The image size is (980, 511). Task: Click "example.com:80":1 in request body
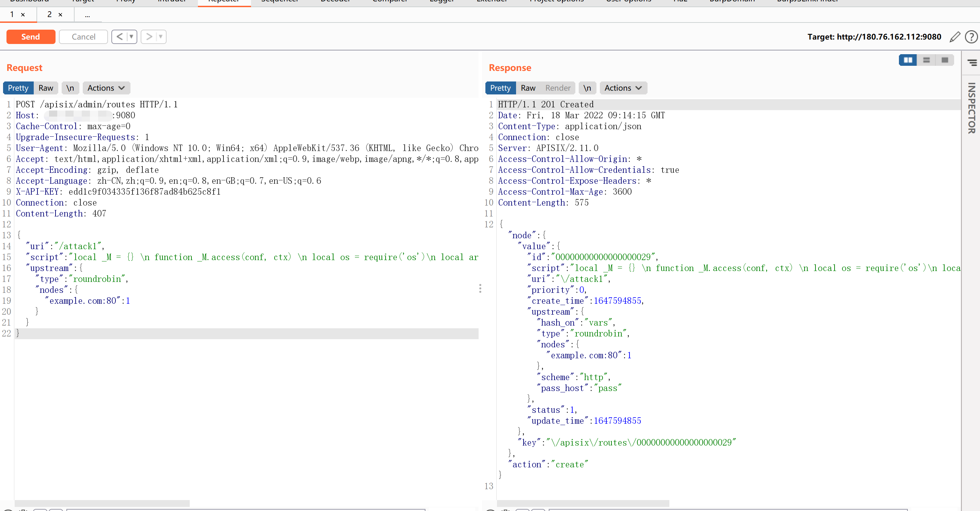tap(88, 301)
